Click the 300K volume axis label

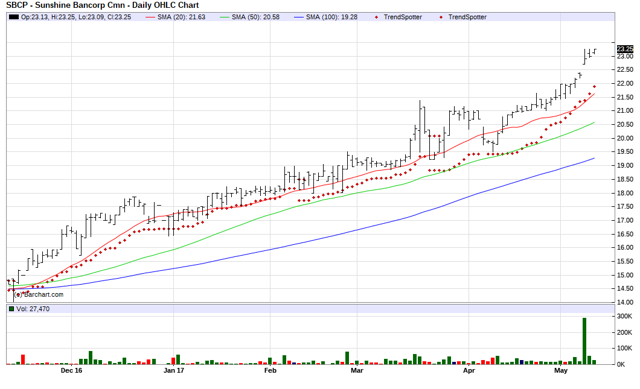624,316
